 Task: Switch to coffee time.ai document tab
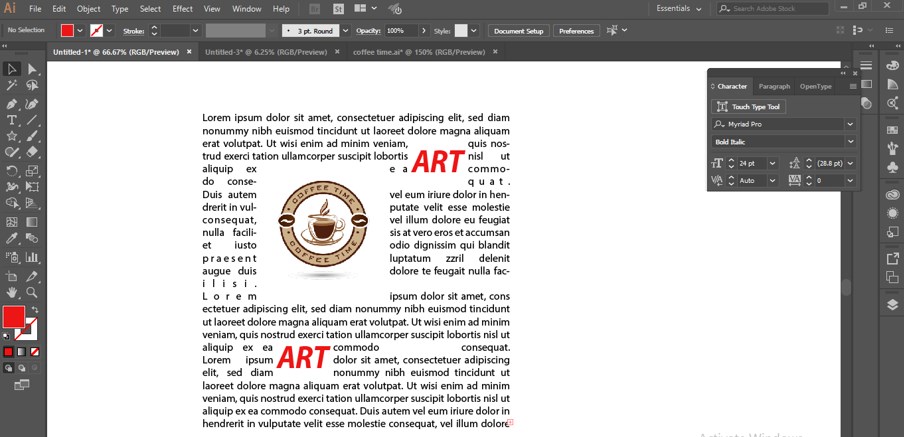(419, 52)
